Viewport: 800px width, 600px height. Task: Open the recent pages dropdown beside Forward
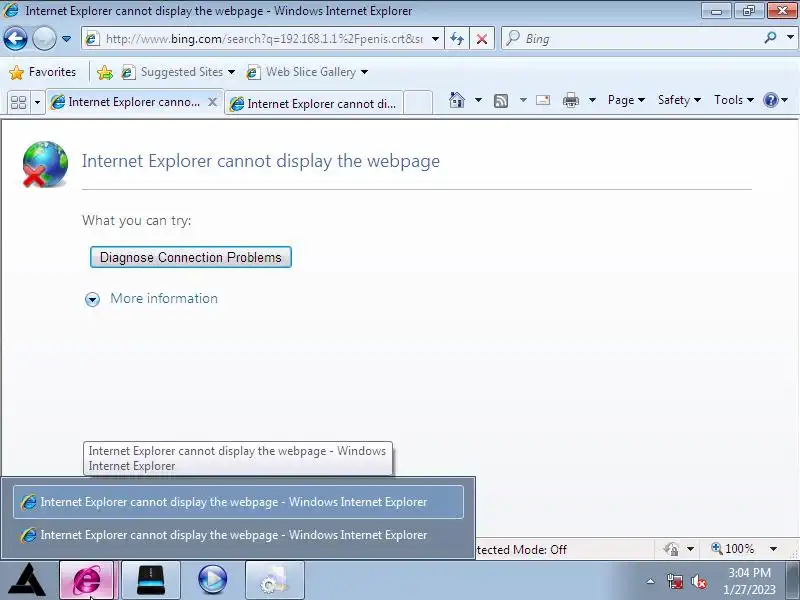coord(66,39)
